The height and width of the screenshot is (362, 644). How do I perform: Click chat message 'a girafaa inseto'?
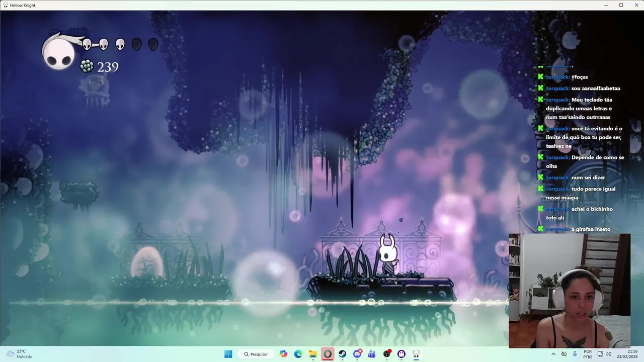coord(591,229)
